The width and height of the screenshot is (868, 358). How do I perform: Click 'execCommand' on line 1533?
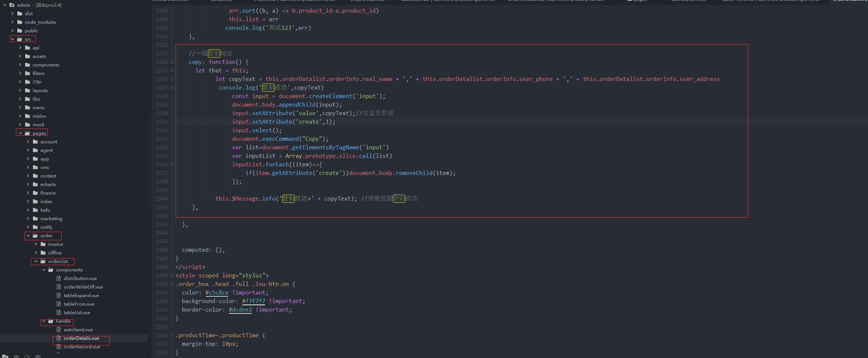click(280, 139)
